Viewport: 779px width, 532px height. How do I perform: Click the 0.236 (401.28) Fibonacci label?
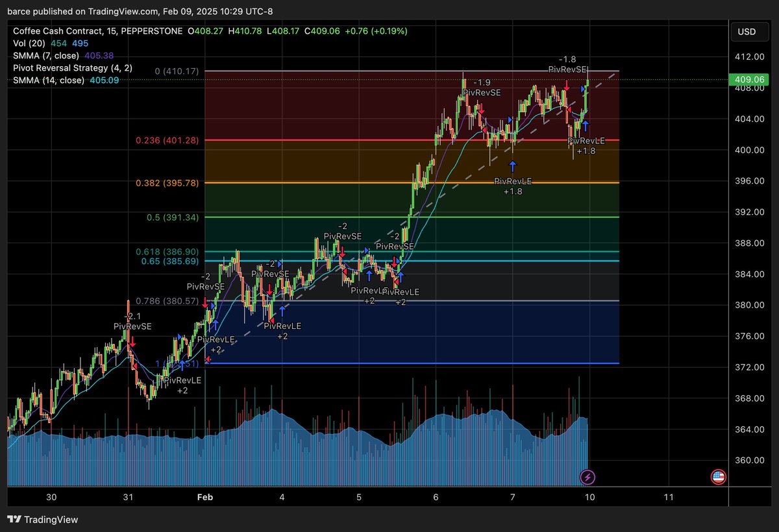[167, 140]
